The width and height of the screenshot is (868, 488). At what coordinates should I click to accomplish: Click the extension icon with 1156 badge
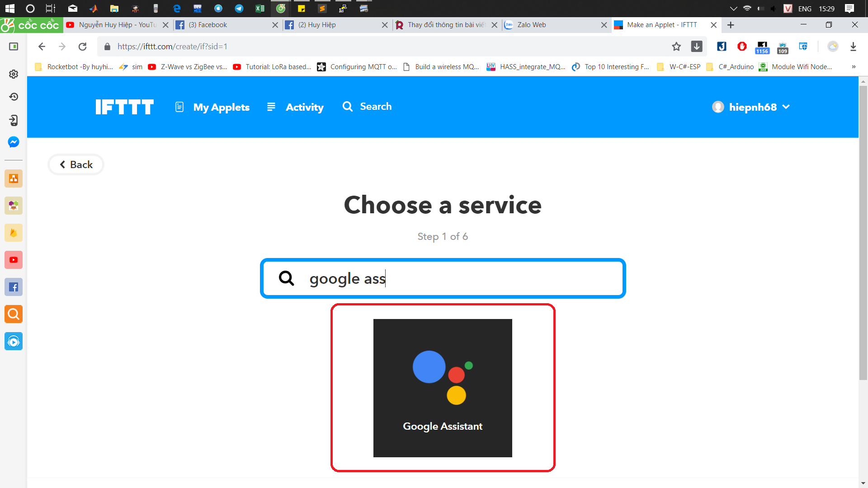coord(762,47)
